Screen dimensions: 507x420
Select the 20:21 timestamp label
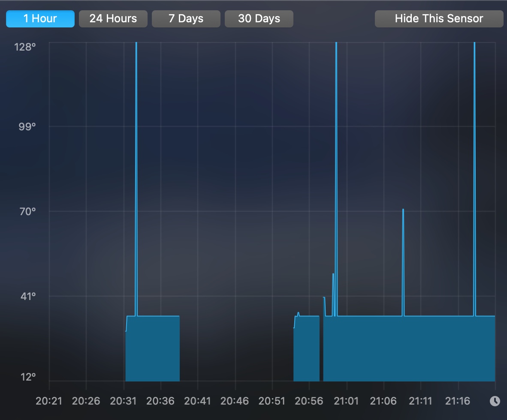point(49,401)
